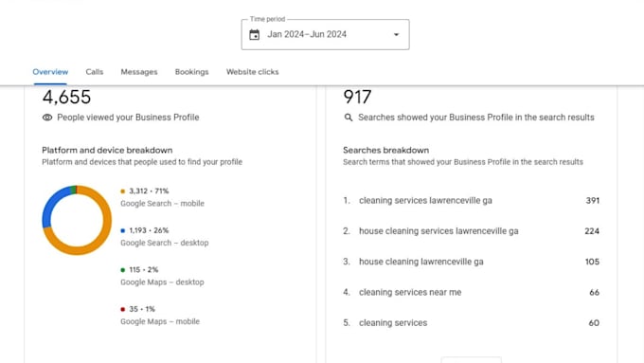
Task: Select search term house cleaning services lawrenceville ga
Action: click(438, 231)
